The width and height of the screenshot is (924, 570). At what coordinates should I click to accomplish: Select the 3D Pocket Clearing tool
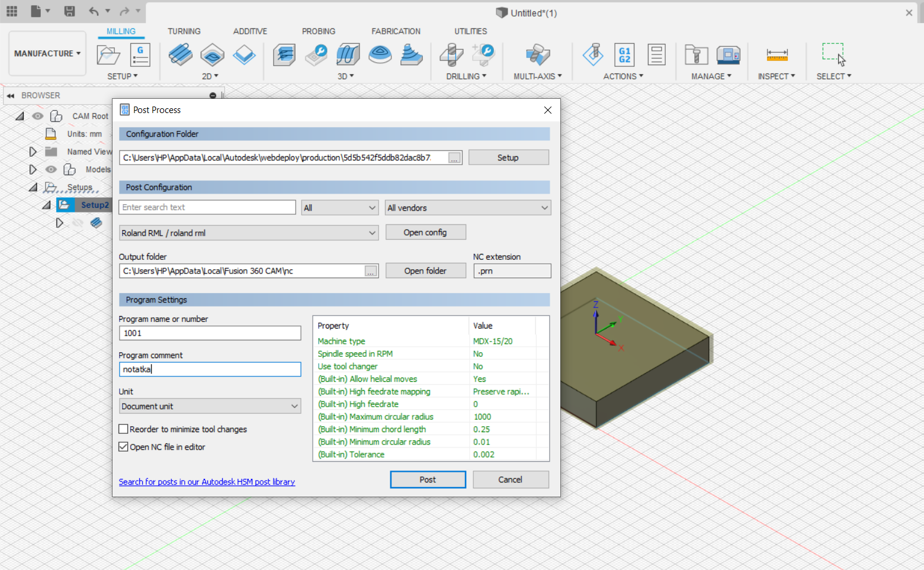point(316,55)
